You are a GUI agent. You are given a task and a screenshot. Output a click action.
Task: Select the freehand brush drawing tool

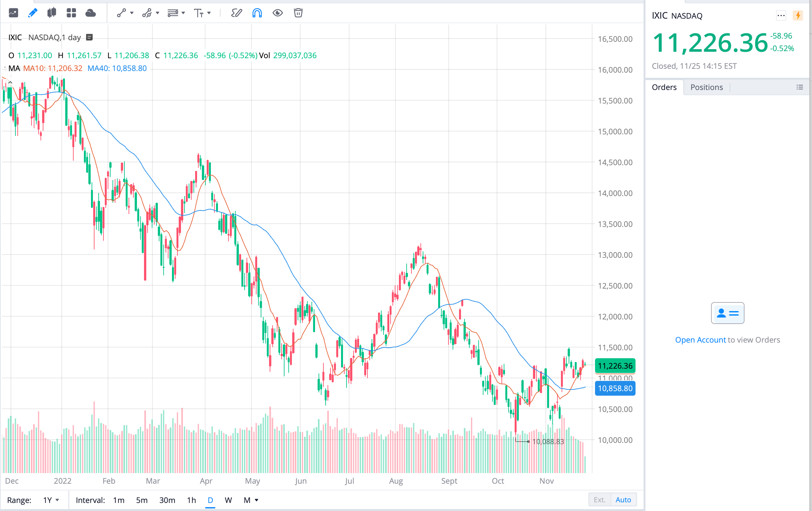[x=236, y=13]
